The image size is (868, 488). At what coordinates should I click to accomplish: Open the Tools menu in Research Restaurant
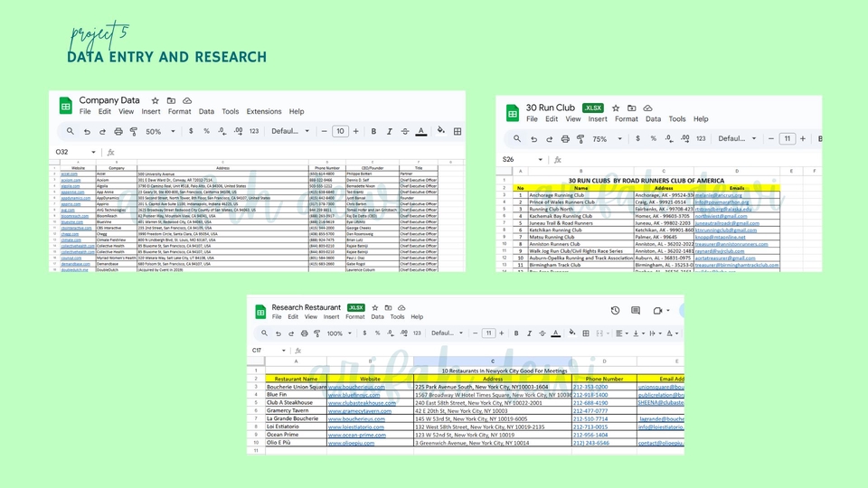pos(397,317)
